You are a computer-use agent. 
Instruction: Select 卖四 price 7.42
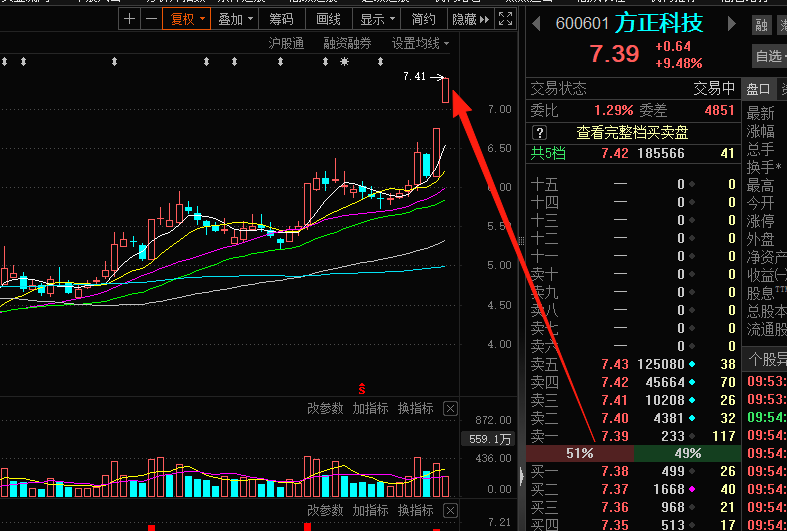point(615,382)
